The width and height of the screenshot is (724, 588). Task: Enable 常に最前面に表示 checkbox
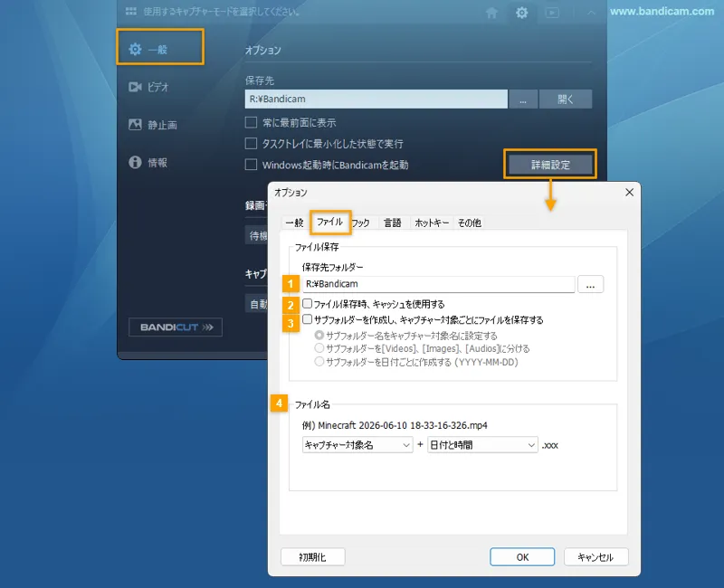(x=251, y=122)
